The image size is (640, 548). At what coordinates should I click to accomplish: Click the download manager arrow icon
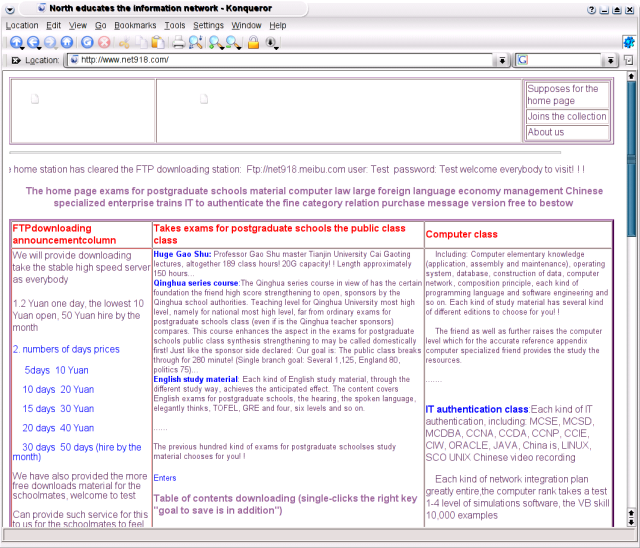click(270, 42)
